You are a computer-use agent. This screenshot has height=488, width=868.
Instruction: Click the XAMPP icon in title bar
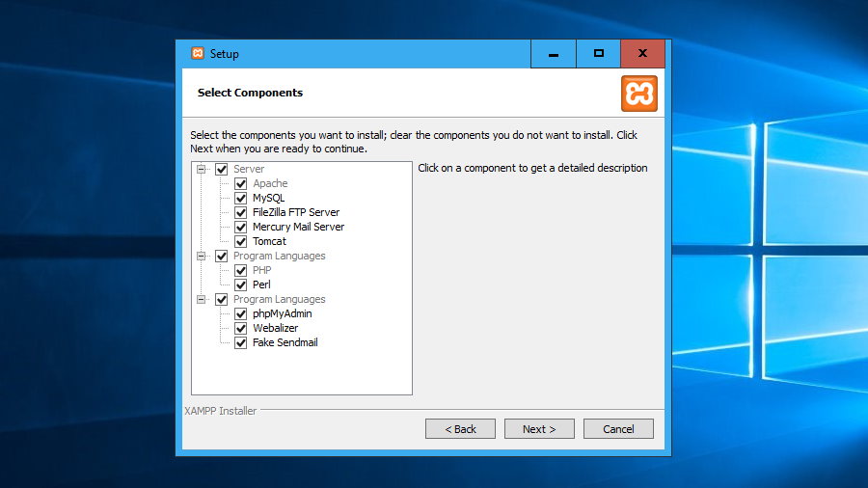click(x=198, y=53)
